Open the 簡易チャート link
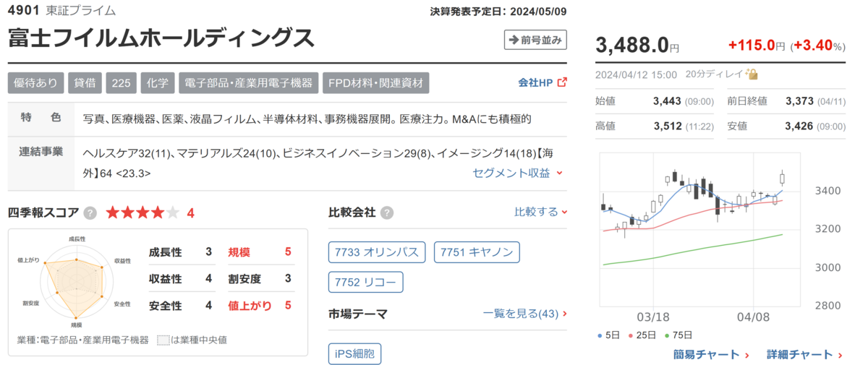This screenshot has height=365, width=868. [x=712, y=354]
